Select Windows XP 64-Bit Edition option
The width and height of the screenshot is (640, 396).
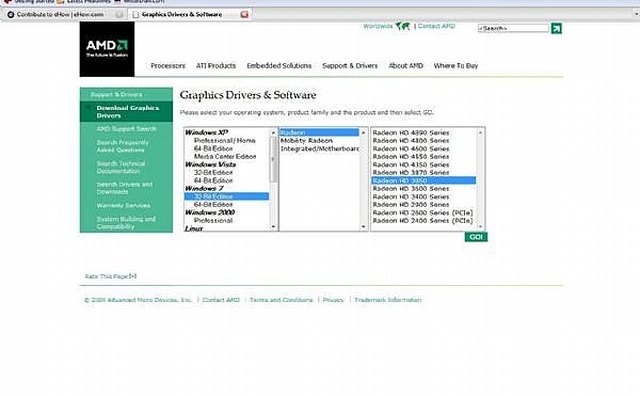tap(213, 149)
